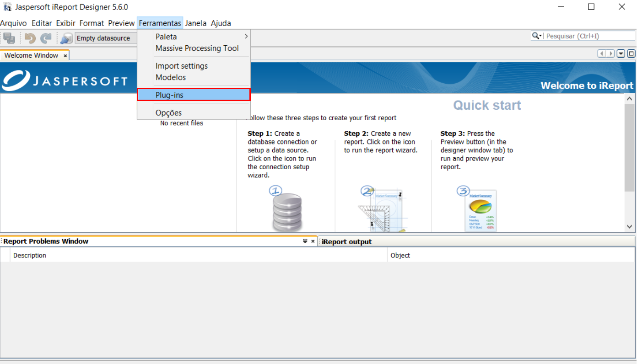Open the Editar menu
This screenshot has height=364, width=637.
42,23
